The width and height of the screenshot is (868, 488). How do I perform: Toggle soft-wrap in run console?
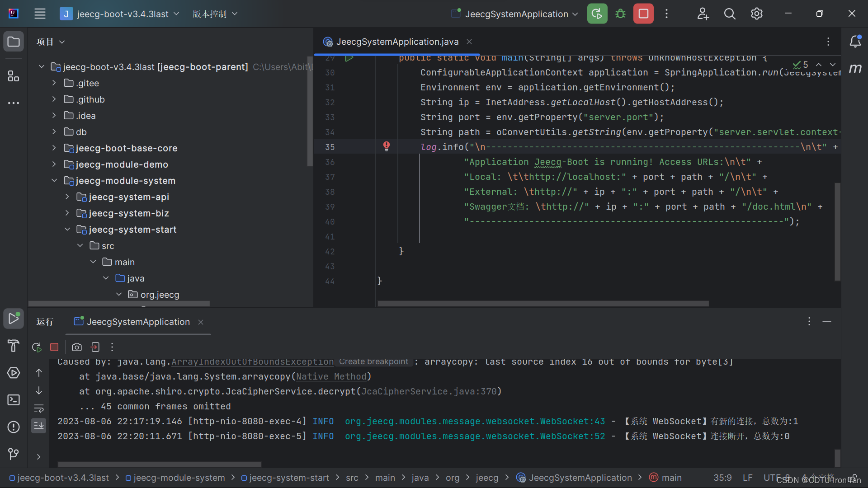[x=39, y=408]
